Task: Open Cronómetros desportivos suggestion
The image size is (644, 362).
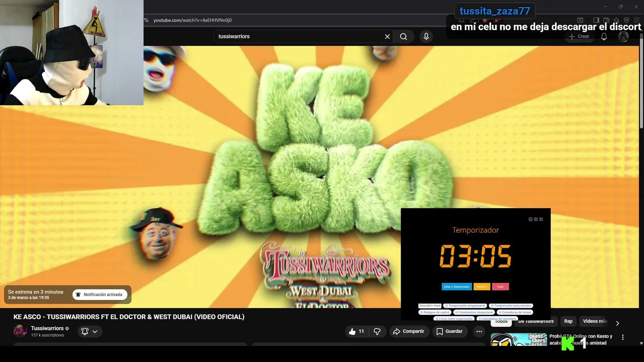Action: tap(474, 312)
